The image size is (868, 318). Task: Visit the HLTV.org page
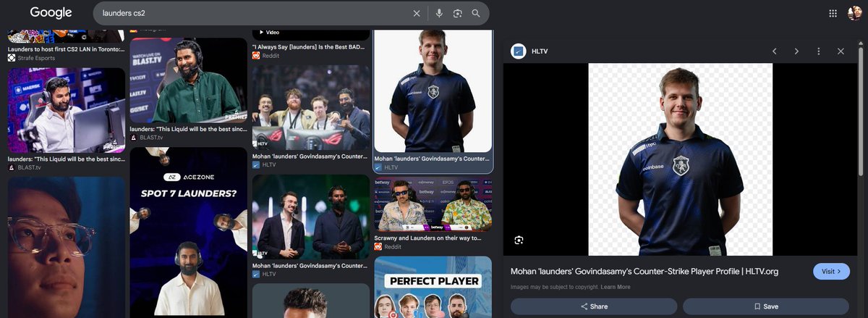pos(831,272)
